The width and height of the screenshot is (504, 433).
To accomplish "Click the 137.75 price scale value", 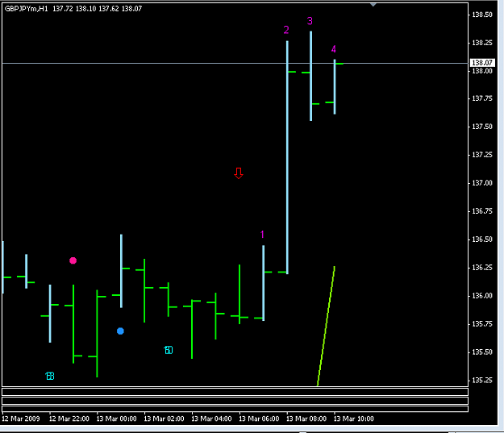I will click(481, 98).
